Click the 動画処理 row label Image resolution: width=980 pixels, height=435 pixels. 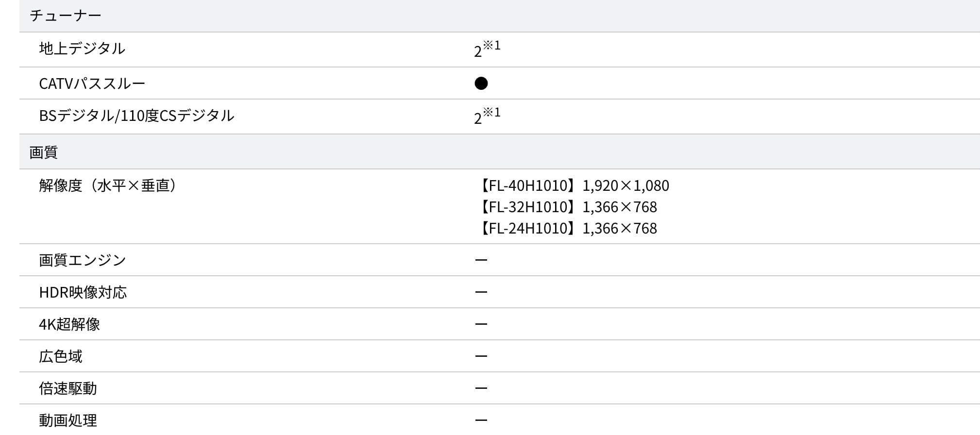[68, 420]
